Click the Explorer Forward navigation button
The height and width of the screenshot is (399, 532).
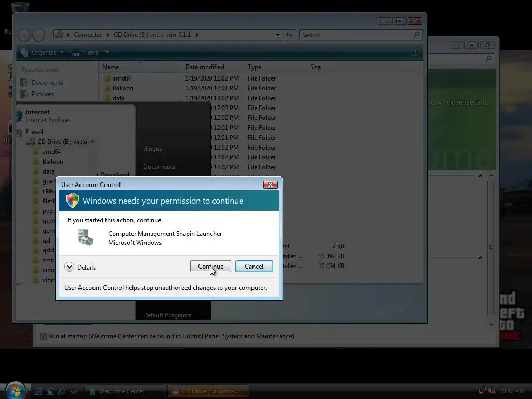[x=38, y=35]
